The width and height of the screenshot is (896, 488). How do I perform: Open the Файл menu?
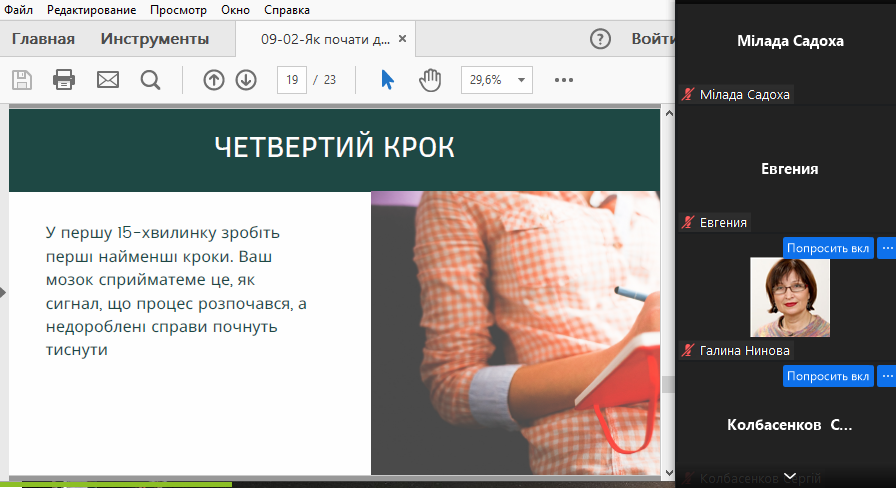(18, 10)
